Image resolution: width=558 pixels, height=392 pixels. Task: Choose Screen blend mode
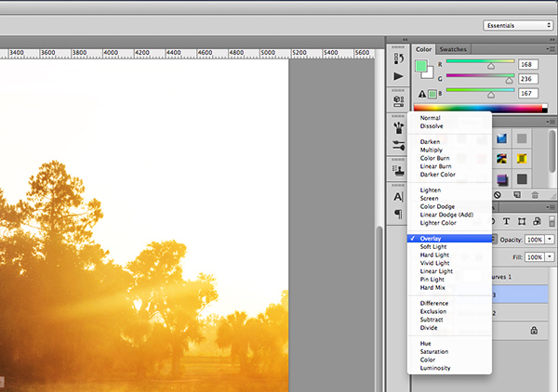(430, 198)
